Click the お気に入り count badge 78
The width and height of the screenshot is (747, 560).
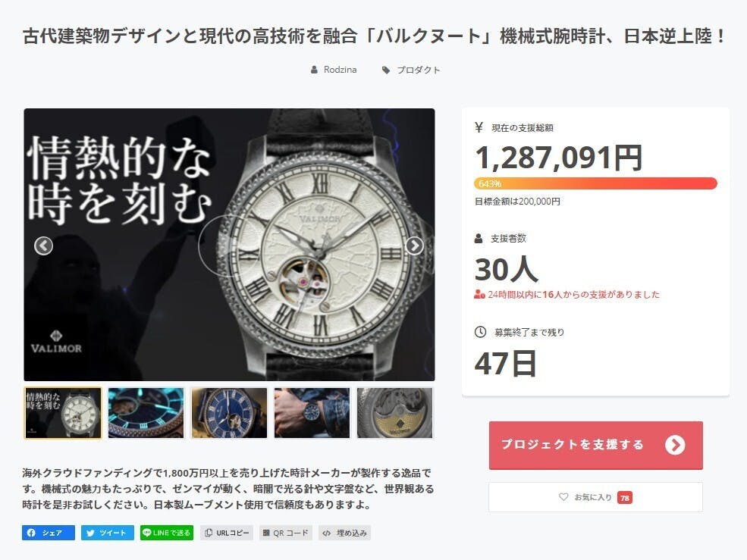[625, 498]
